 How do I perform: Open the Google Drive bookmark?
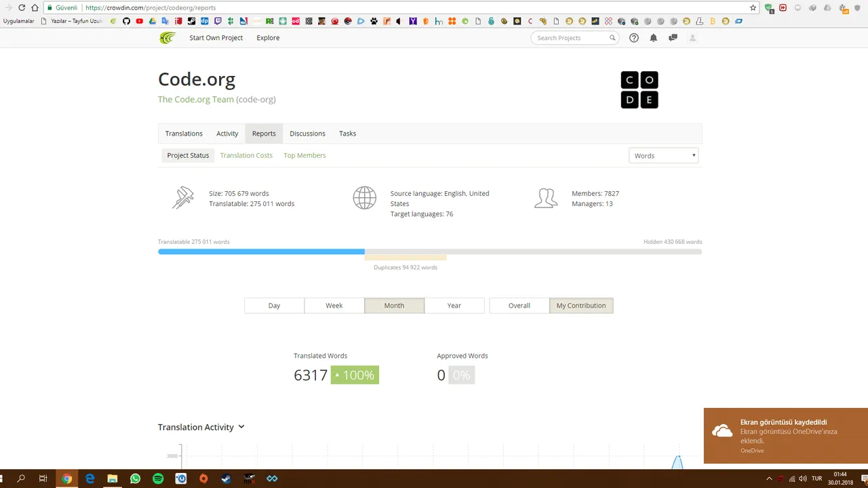pos(153,21)
